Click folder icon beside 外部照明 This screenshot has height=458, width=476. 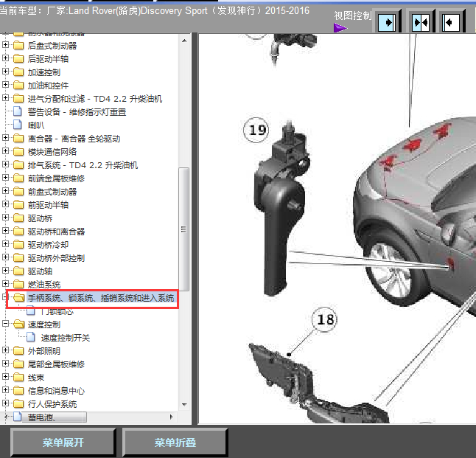tap(18, 350)
